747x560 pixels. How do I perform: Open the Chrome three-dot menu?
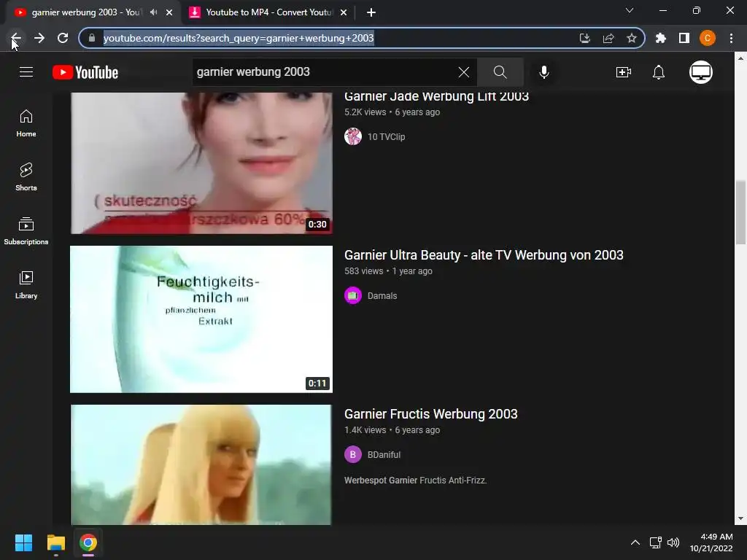[731, 38]
